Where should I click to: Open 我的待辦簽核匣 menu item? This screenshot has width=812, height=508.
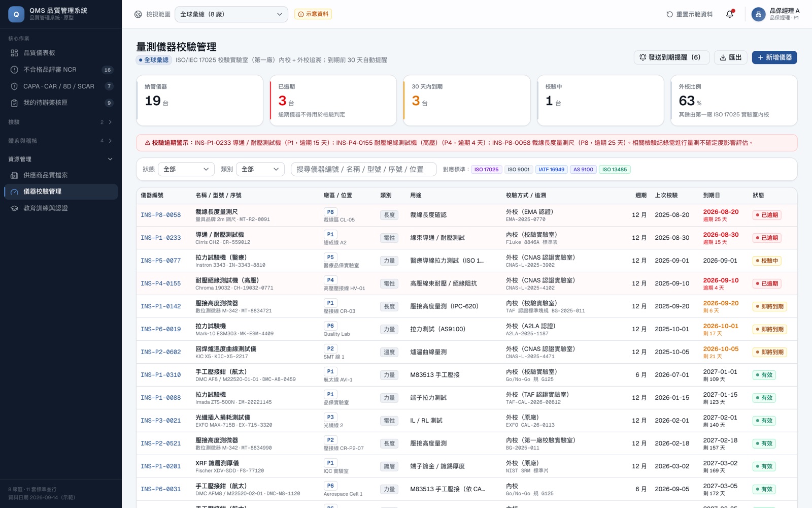coord(61,103)
